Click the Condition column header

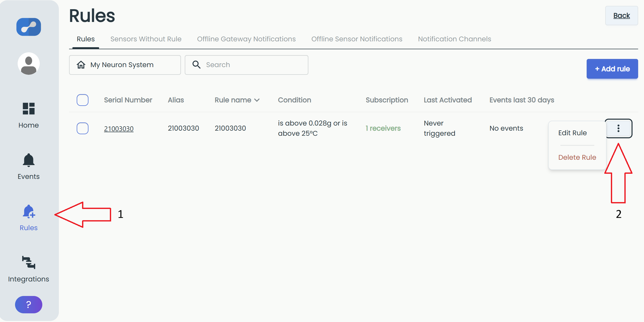coord(294,100)
